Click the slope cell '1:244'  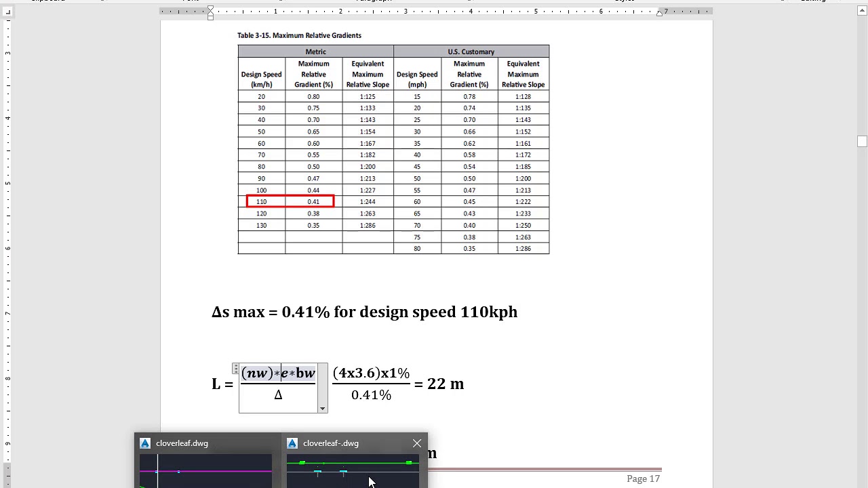click(368, 202)
